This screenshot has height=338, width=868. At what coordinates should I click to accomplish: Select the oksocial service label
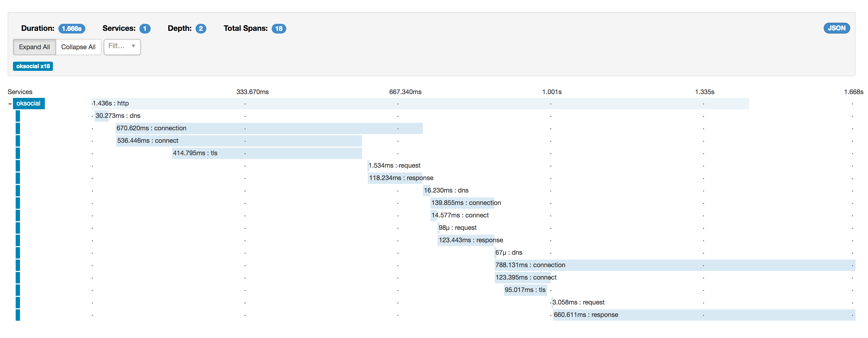[x=29, y=104]
